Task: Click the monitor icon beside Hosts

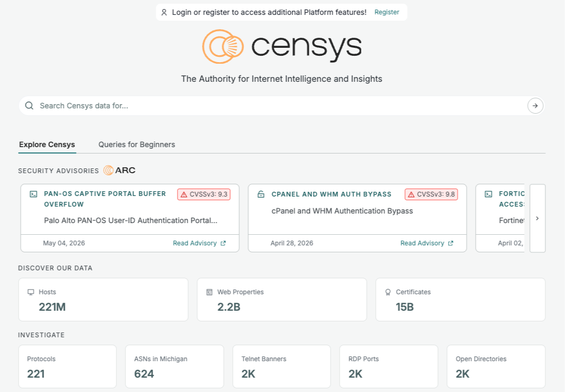Action: [x=31, y=292]
